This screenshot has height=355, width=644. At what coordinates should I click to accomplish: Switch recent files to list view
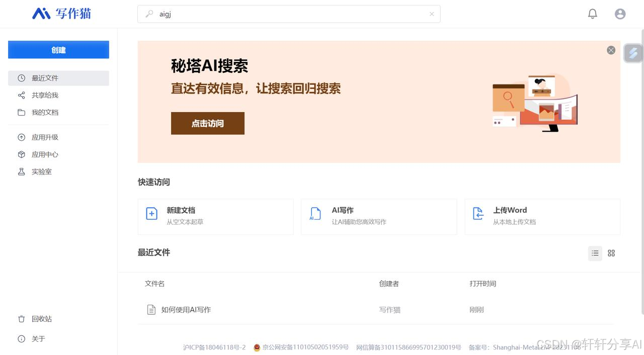click(595, 253)
